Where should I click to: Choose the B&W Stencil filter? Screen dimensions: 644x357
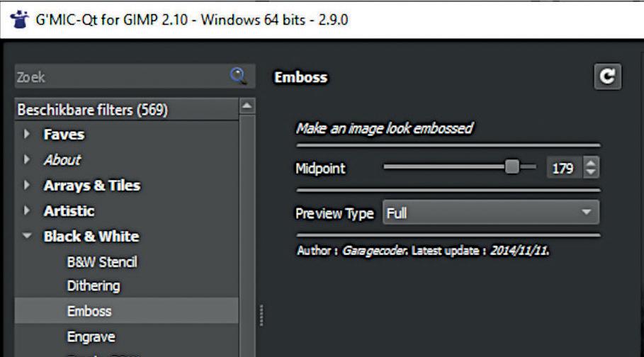click(x=102, y=261)
